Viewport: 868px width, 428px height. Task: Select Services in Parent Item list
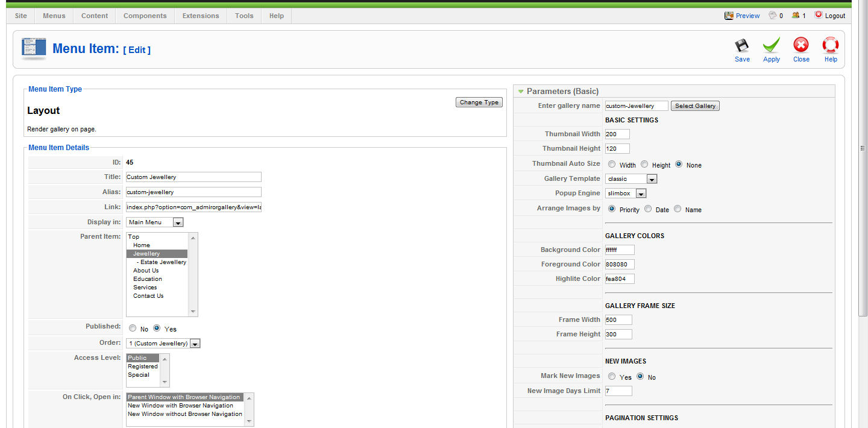click(x=157, y=288)
